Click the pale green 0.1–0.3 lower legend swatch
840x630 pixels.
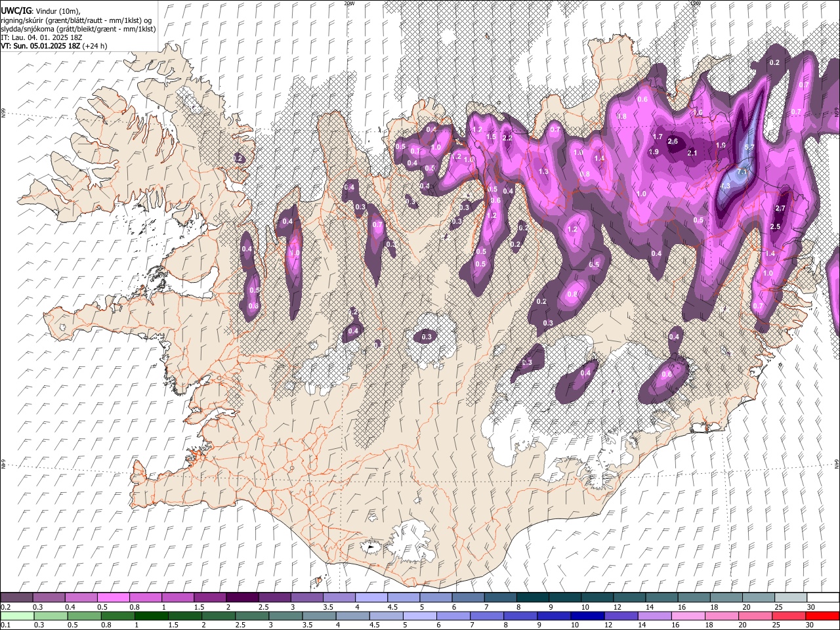pyautogui.click(x=17, y=616)
